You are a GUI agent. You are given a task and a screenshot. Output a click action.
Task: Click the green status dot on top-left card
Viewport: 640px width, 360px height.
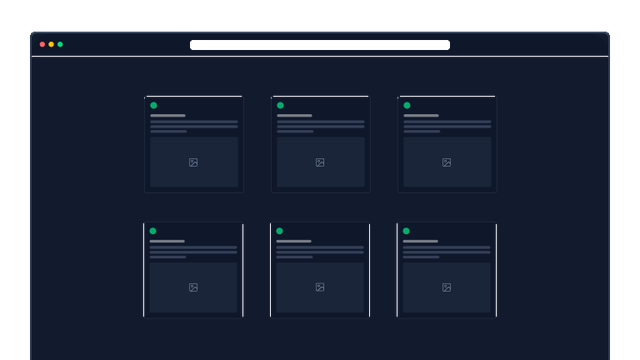click(x=153, y=105)
